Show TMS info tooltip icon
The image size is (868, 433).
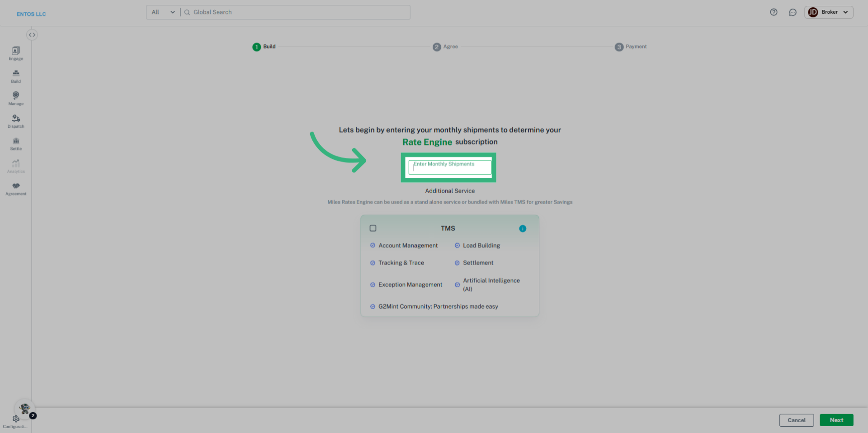523,228
